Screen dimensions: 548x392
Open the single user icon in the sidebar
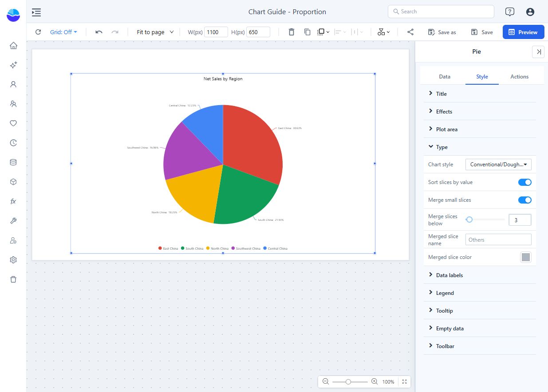[x=13, y=84]
